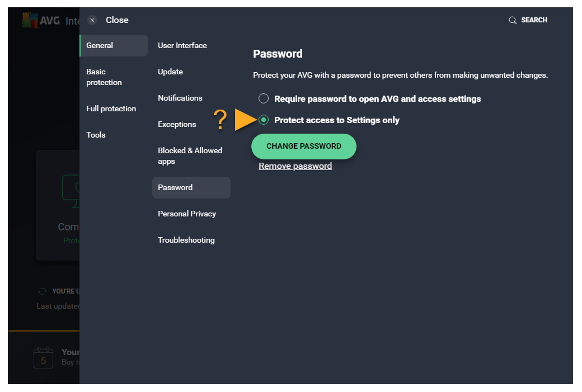The height and width of the screenshot is (392, 582).
Task: Open Blocked & Allowed apps
Action: 190,156
